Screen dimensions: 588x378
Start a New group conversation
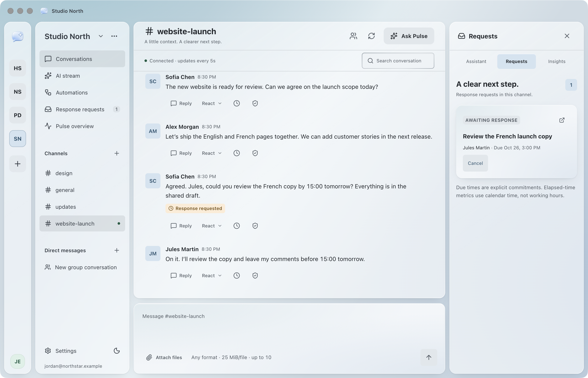point(82,267)
